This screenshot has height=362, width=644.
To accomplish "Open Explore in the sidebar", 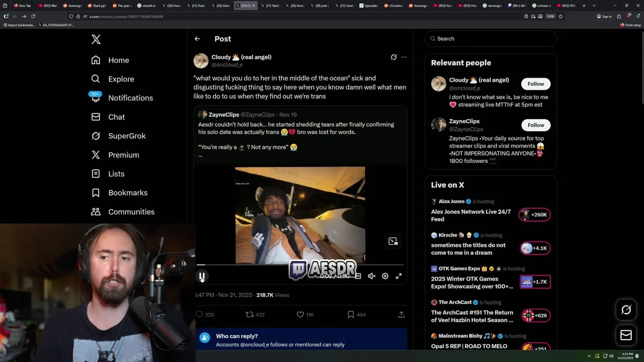I will click(x=112, y=79).
